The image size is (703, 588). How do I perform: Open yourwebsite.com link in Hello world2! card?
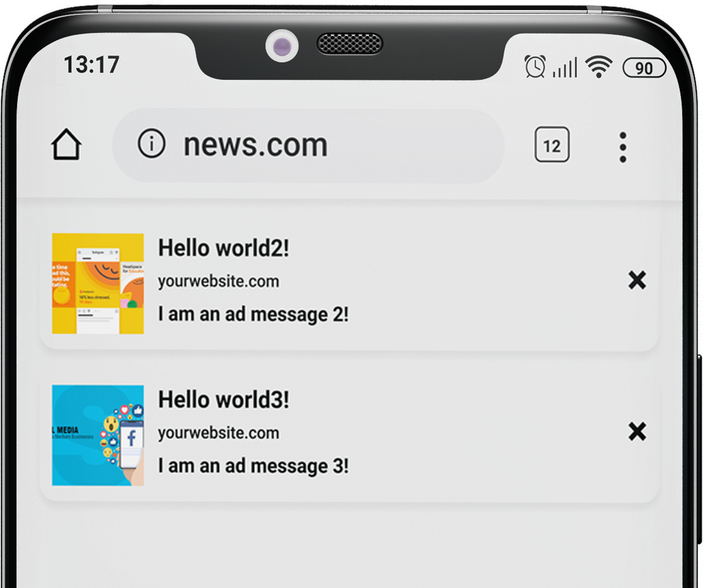pyautogui.click(x=218, y=282)
